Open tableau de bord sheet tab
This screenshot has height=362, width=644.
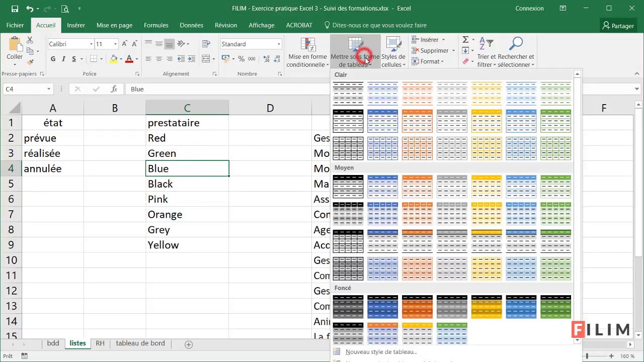point(140,343)
